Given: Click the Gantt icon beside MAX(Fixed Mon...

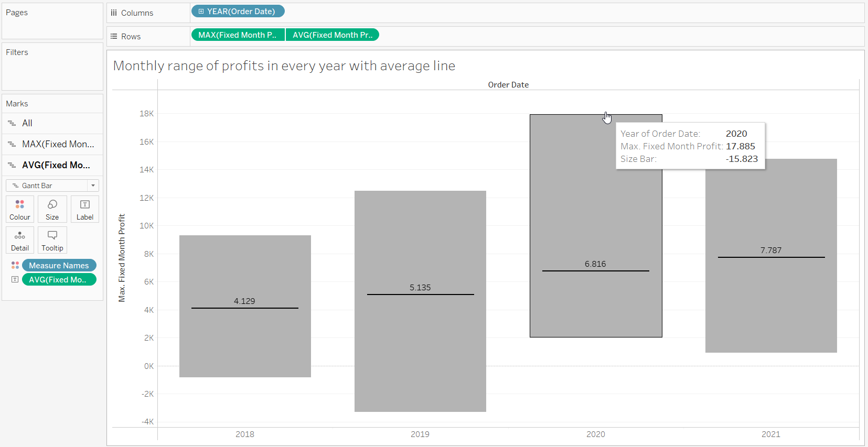Looking at the screenshot, I should pyautogui.click(x=12, y=144).
